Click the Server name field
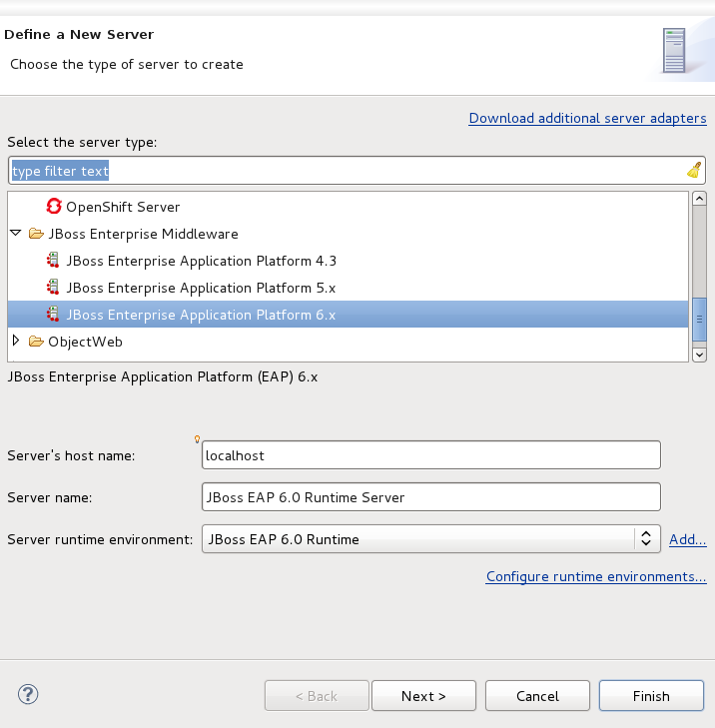The width and height of the screenshot is (715, 728). 430,496
